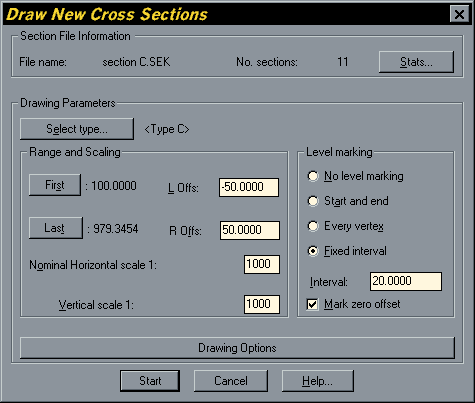The image size is (475, 403).
Task: Click the number of sections value 11
Action: [x=343, y=62]
